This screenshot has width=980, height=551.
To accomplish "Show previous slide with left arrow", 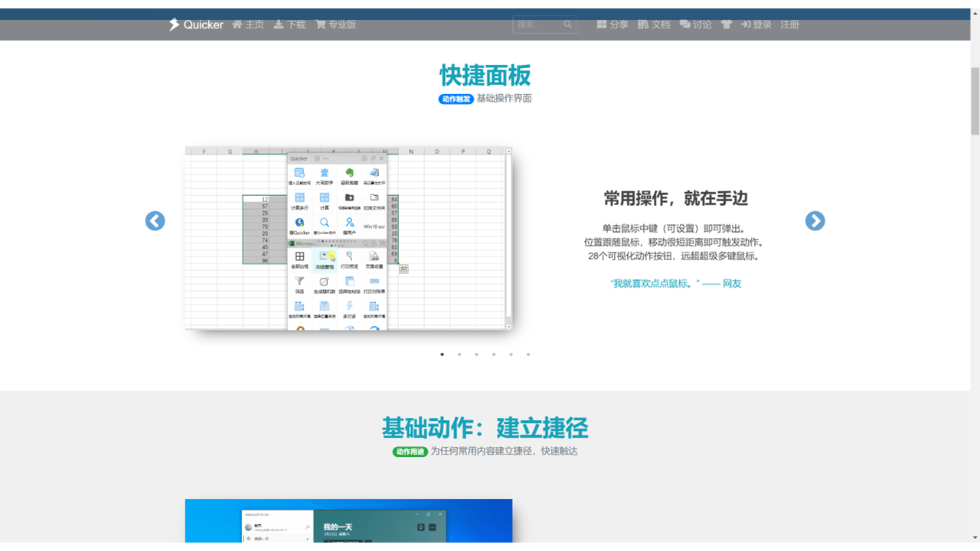I will tap(155, 221).
